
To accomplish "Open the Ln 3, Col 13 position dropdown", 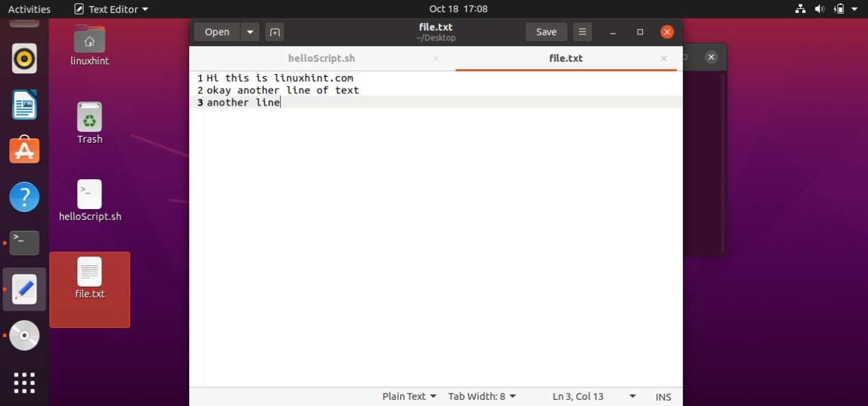I will pyautogui.click(x=595, y=396).
